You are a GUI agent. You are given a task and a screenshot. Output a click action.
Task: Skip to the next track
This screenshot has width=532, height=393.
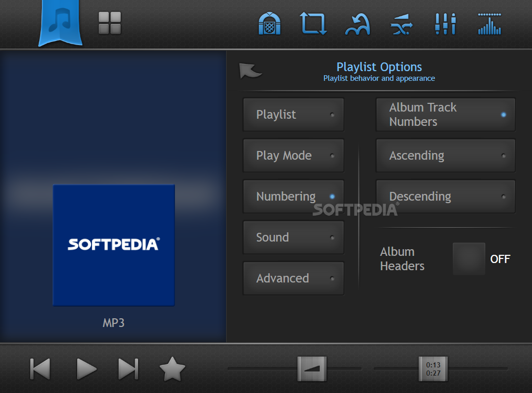click(128, 369)
